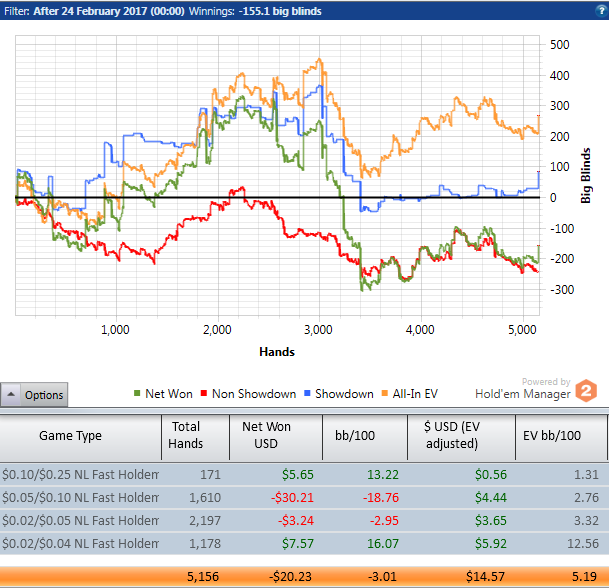Sort by Game Type column header
The image size is (609, 588).
coord(80,437)
